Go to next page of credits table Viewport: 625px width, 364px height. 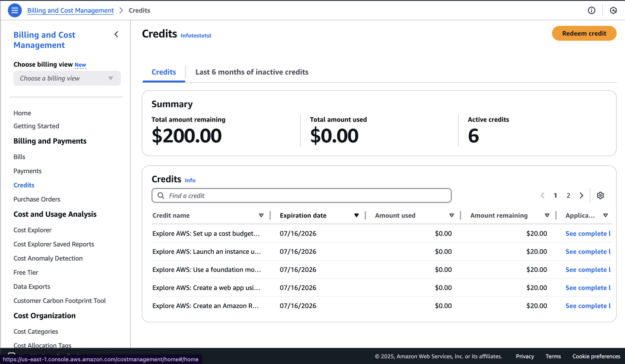pos(581,195)
